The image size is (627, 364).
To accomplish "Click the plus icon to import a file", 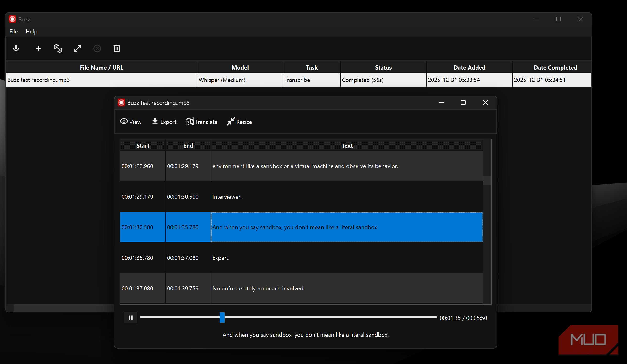I will click(38, 48).
